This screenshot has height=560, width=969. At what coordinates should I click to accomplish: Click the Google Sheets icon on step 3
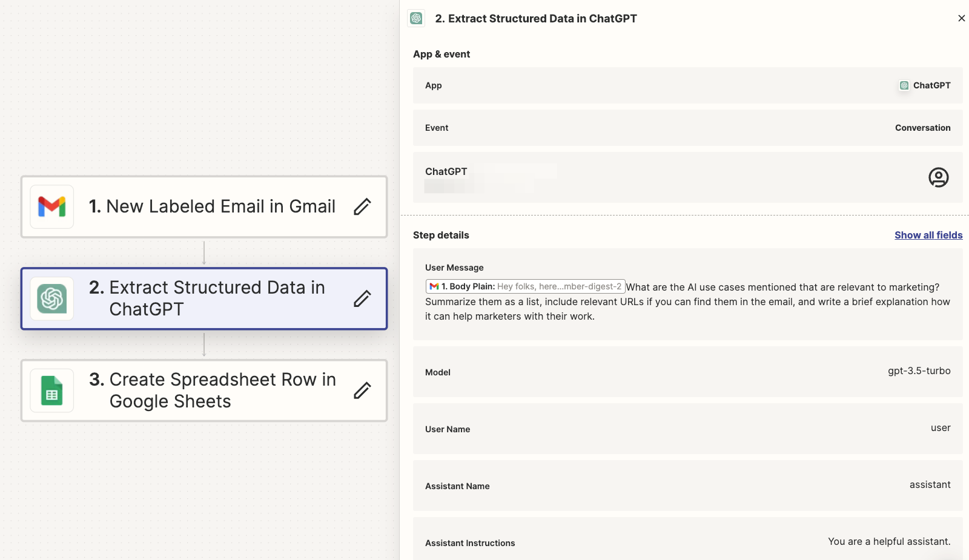pos(51,390)
